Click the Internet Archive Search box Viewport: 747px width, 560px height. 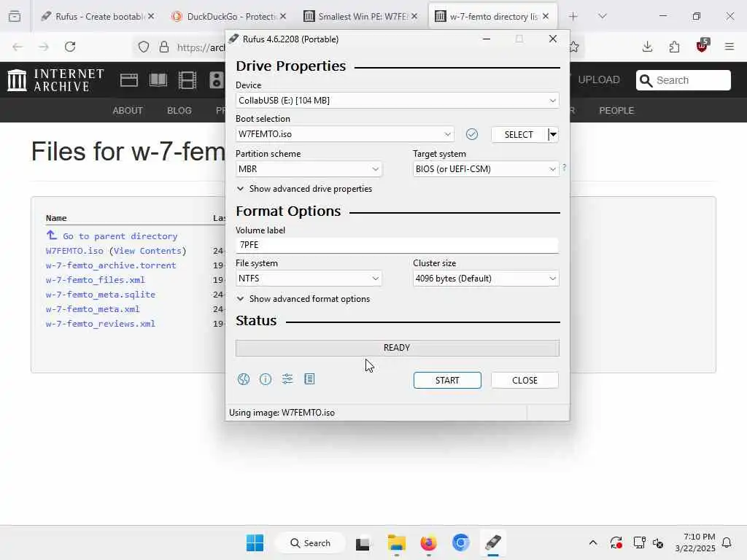(x=683, y=80)
